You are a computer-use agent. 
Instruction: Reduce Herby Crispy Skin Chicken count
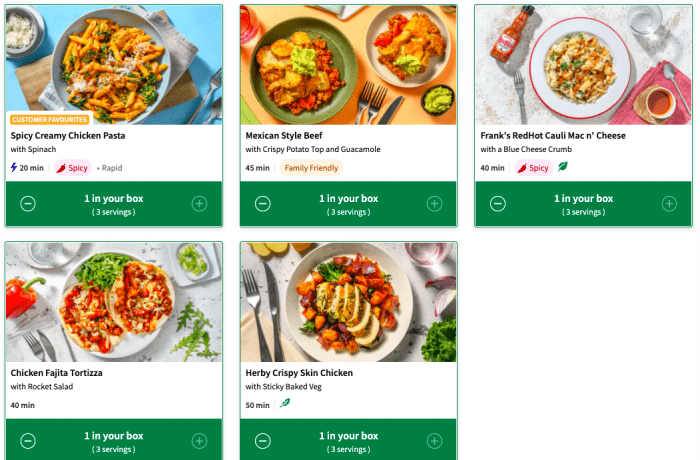263,441
